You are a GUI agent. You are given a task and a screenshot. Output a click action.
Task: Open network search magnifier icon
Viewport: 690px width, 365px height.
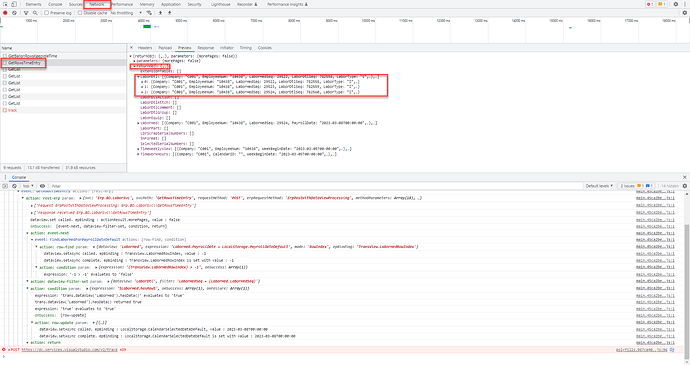(x=35, y=13)
